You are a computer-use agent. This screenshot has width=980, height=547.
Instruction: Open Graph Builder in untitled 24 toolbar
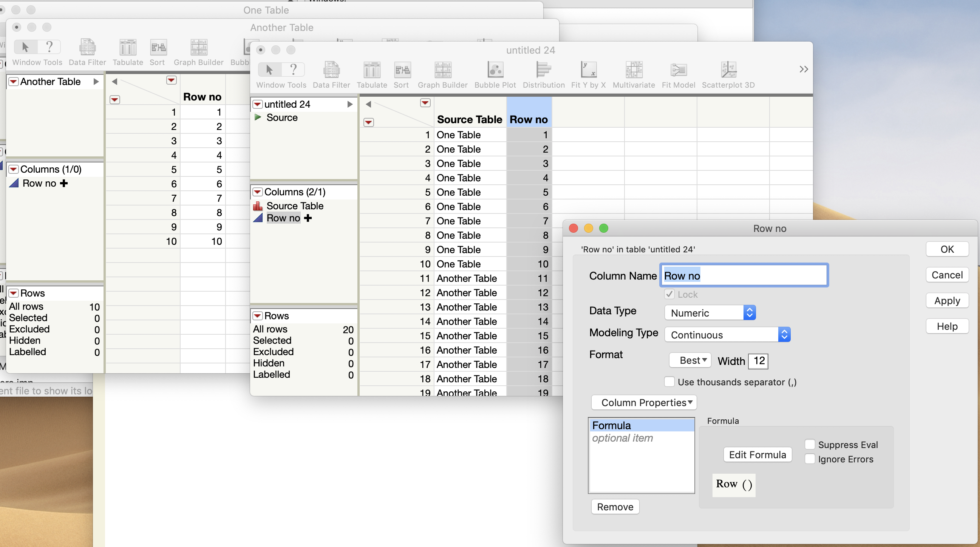point(442,70)
